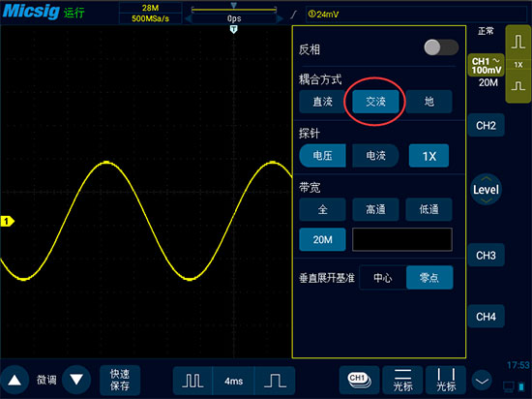Increase timebase with single-pulse icon
Image resolution: width=532 pixels, height=399 pixels.
coord(275,381)
